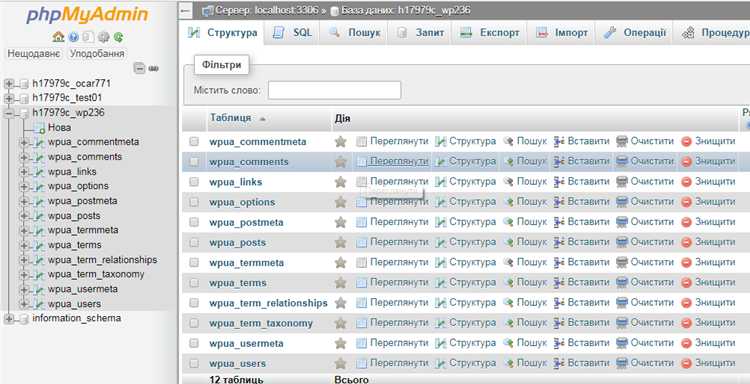Click Переглянути link for wpua_comments

399,162
